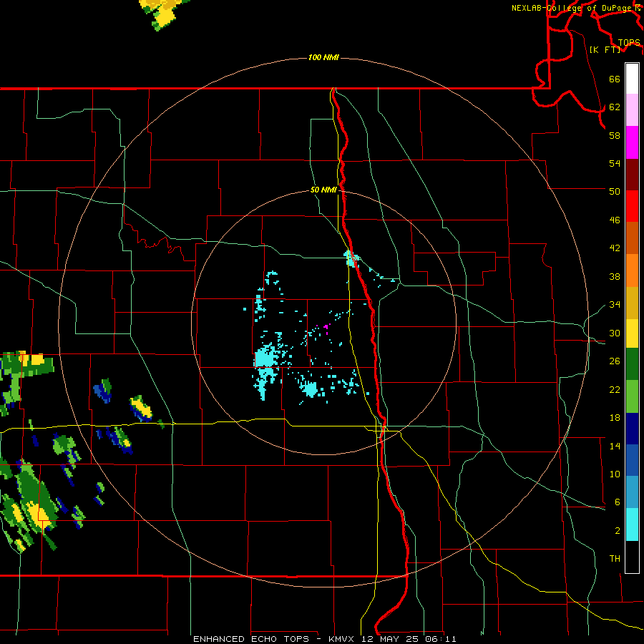Click the "10" legend value
Screen dimensions: 644x644
click(615, 474)
